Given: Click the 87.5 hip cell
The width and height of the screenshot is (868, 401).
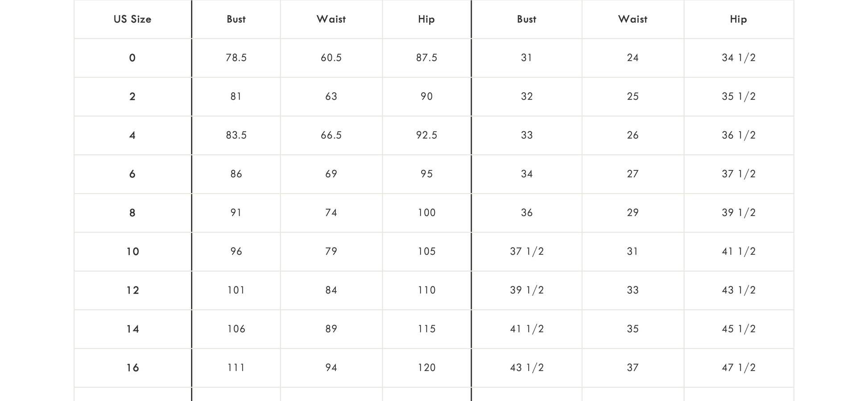Looking at the screenshot, I should point(426,58).
